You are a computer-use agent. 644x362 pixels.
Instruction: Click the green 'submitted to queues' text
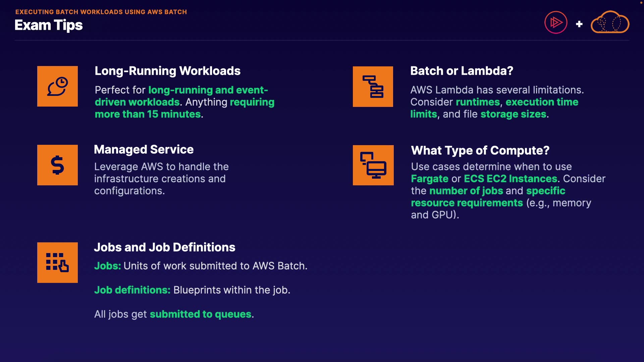tap(200, 314)
